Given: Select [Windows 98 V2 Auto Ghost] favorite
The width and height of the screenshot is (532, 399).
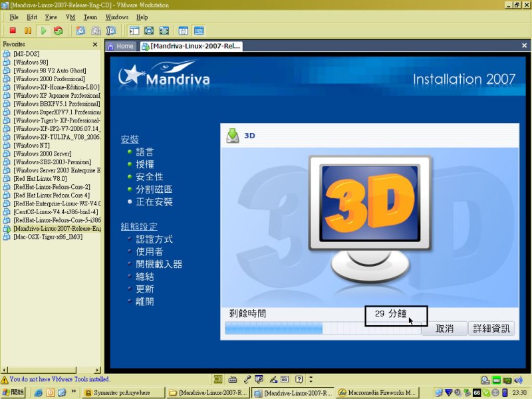Looking at the screenshot, I should pyautogui.click(x=49, y=70).
